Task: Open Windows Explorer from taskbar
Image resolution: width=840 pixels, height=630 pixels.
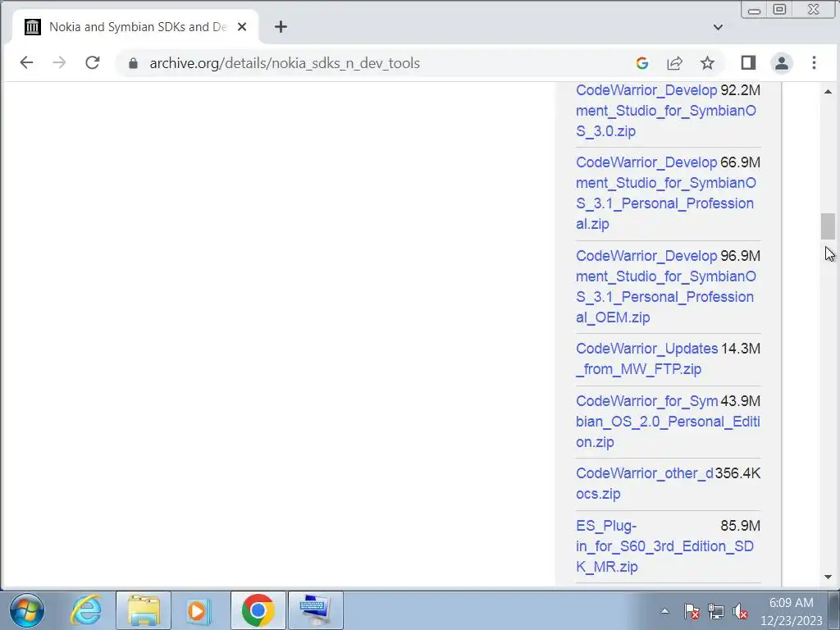Action: [x=143, y=610]
